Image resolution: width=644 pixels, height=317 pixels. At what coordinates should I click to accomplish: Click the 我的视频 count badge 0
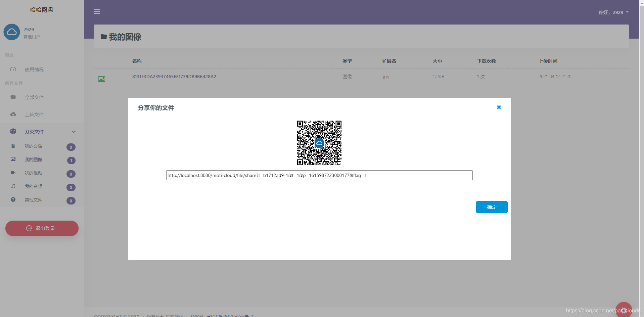point(71,174)
